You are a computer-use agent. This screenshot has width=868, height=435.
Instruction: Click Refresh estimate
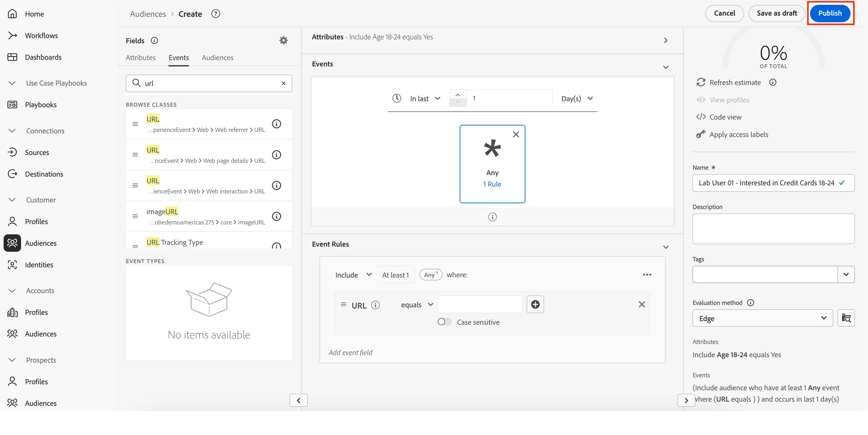point(729,83)
